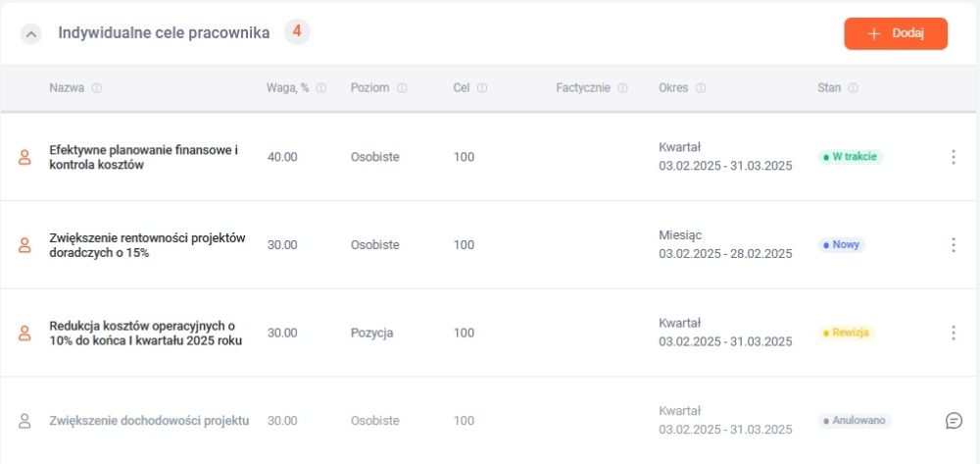Open three-dot menu for Redukcja kosztów operacyjnych

(953, 333)
